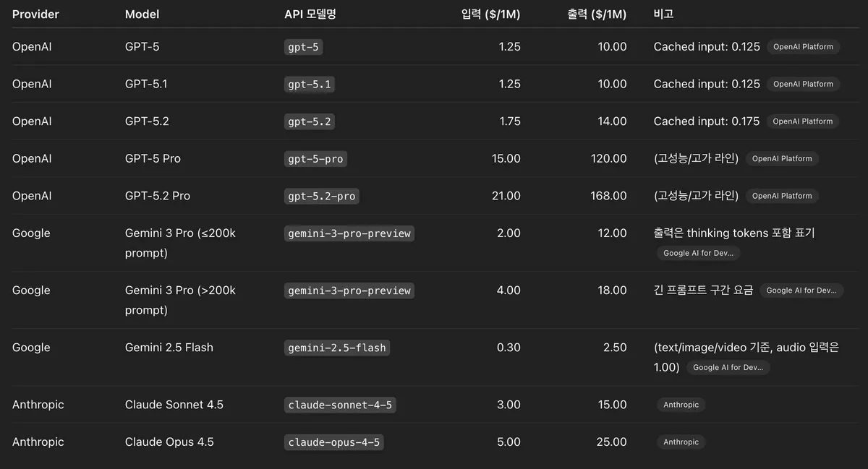Viewport: 868px width, 469px height.
Task: Click the GPT-5.2 model name cell
Action: pos(147,121)
